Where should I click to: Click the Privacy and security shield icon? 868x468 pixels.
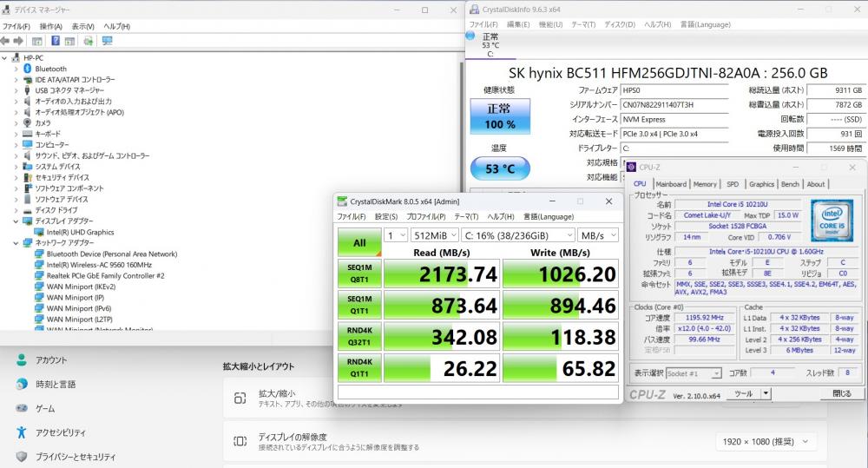(x=22, y=457)
